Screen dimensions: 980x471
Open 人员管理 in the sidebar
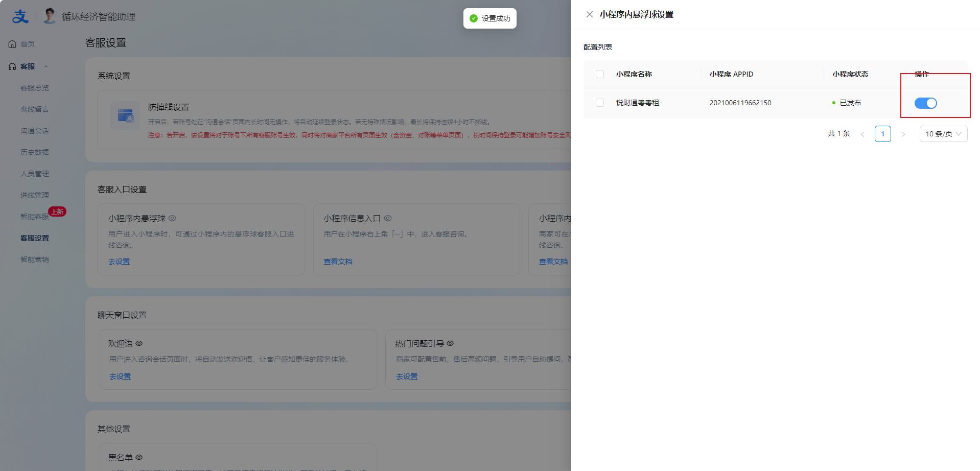click(35, 174)
